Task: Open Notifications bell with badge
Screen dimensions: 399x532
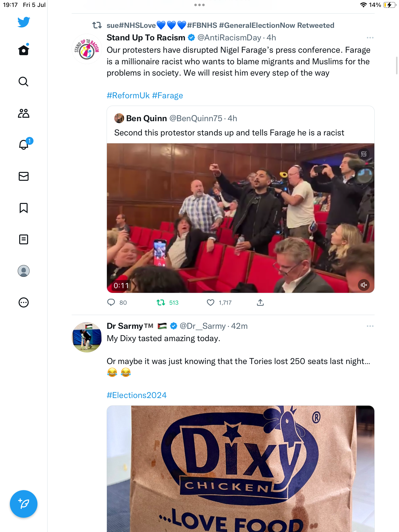Action: pyautogui.click(x=24, y=145)
